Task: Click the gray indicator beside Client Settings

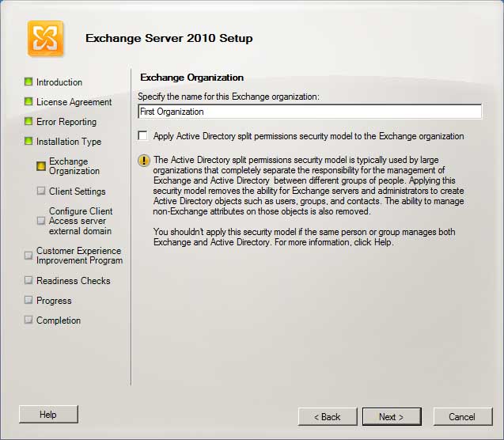Action: point(41,191)
